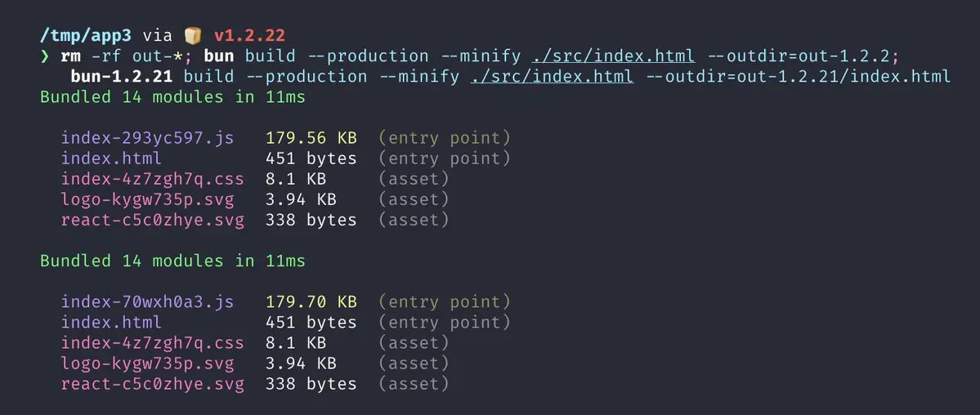Click second 'Bundled 14 modules in 11ms' line
This screenshot has height=415, width=980.
click(172, 261)
